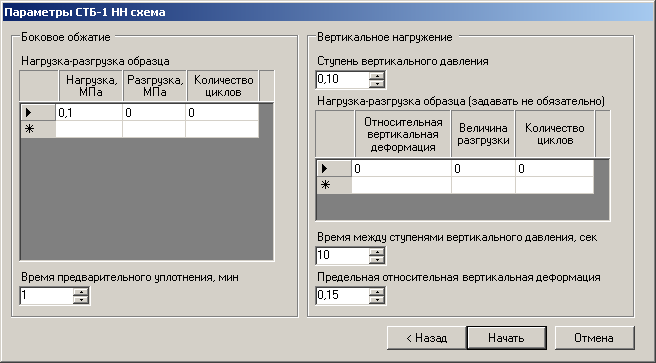Select the Разгрузка, МПа cell in first row

(154, 112)
